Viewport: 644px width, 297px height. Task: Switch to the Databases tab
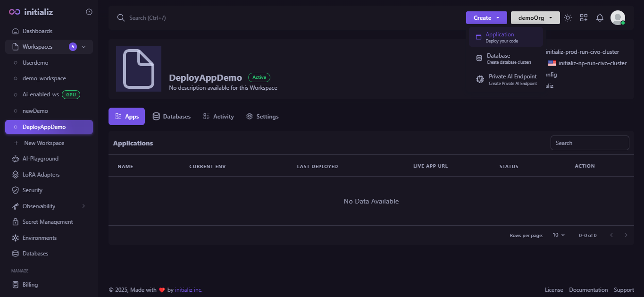[172, 117]
